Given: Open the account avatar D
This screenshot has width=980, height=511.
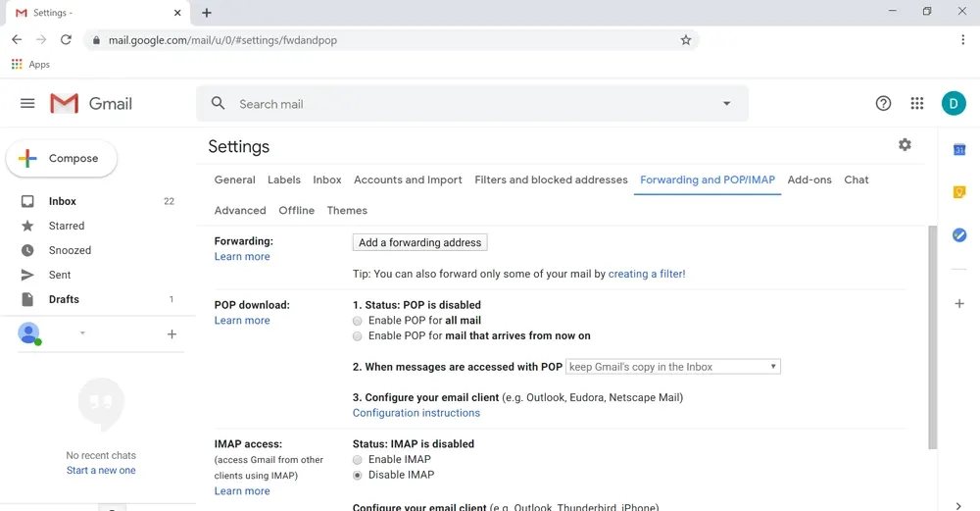Looking at the screenshot, I should click(954, 103).
